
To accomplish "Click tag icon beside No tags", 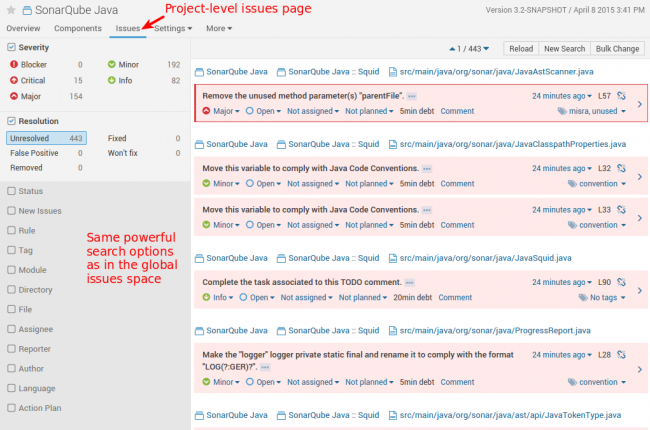I will (x=583, y=297).
